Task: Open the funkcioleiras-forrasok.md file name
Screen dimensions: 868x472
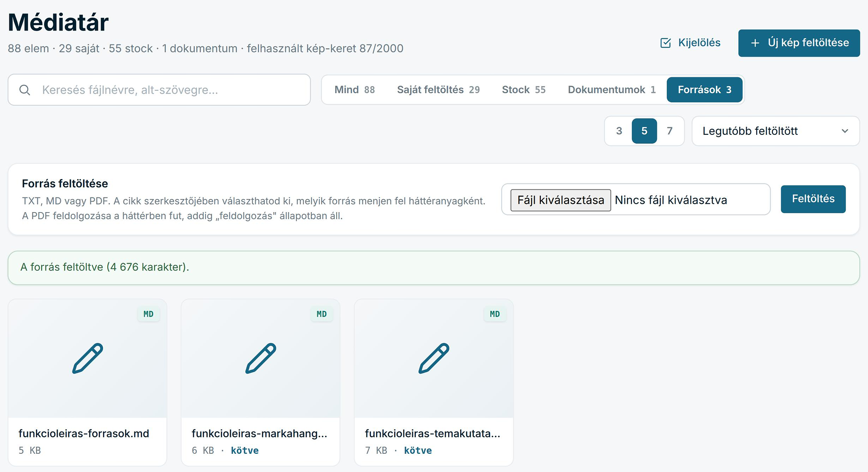Action: [84, 434]
